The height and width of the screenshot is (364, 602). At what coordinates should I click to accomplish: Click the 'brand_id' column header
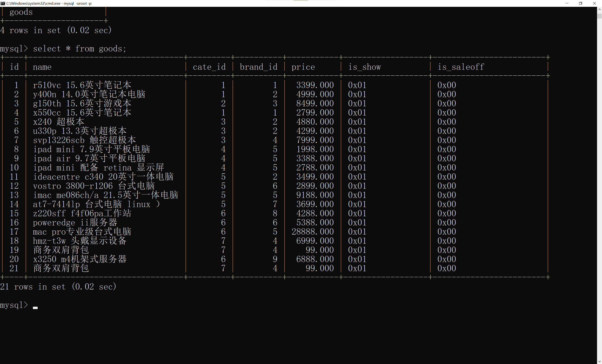[x=258, y=67]
